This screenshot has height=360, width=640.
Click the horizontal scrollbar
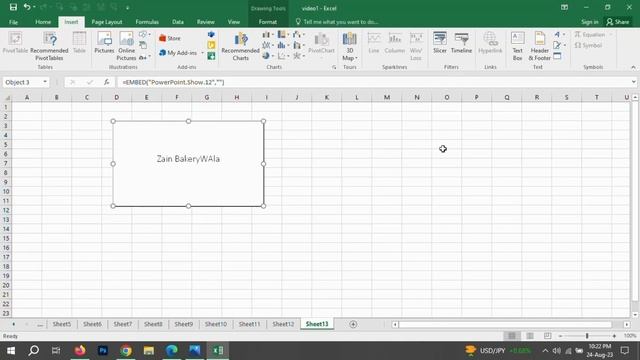pos(505,324)
